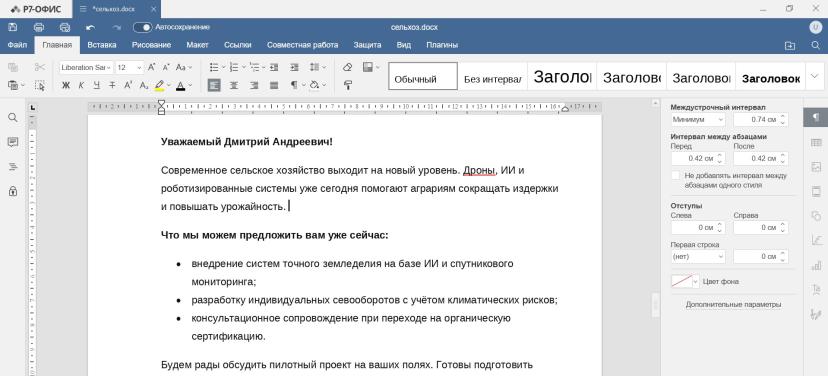Screen dimensions: 828x376
Task: Click the Undo arrow
Action: pos(90,27)
